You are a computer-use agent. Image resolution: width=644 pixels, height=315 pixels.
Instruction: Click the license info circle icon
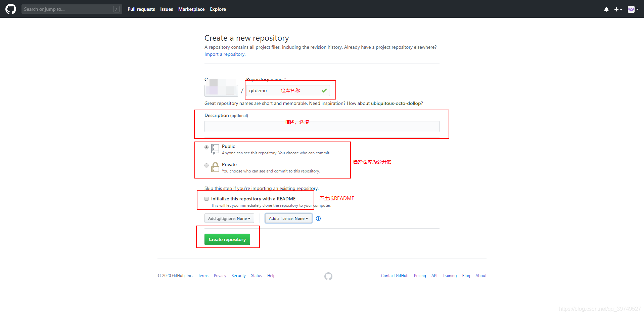[318, 219]
